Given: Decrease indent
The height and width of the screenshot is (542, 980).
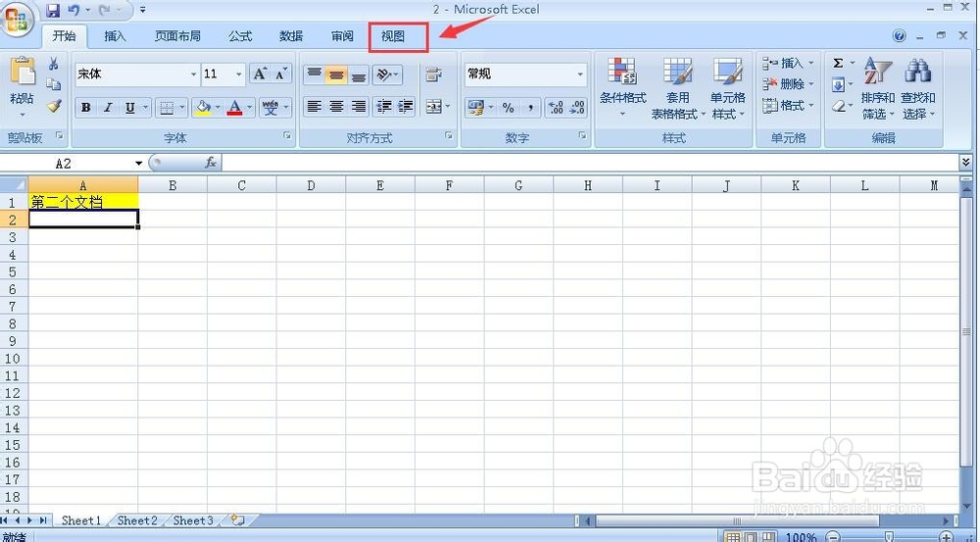Looking at the screenshot, I should coord(384,107).
